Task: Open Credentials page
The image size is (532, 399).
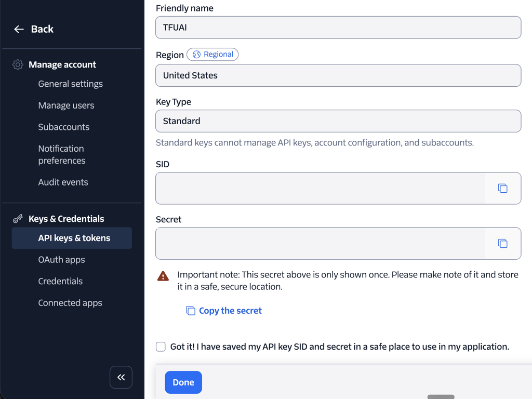Action: [60, 281]
